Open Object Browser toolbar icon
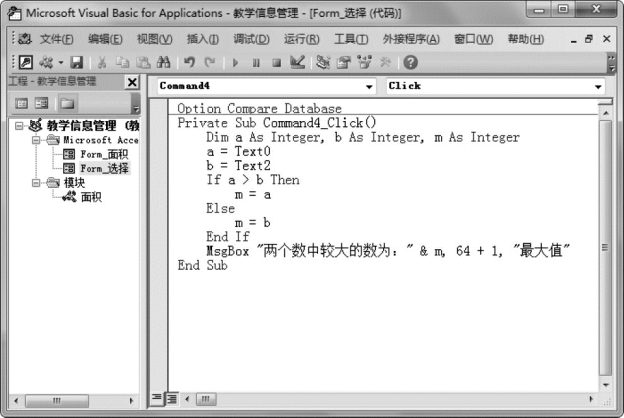624x418 pixels. pyautogui.click(x=364, y=62)
